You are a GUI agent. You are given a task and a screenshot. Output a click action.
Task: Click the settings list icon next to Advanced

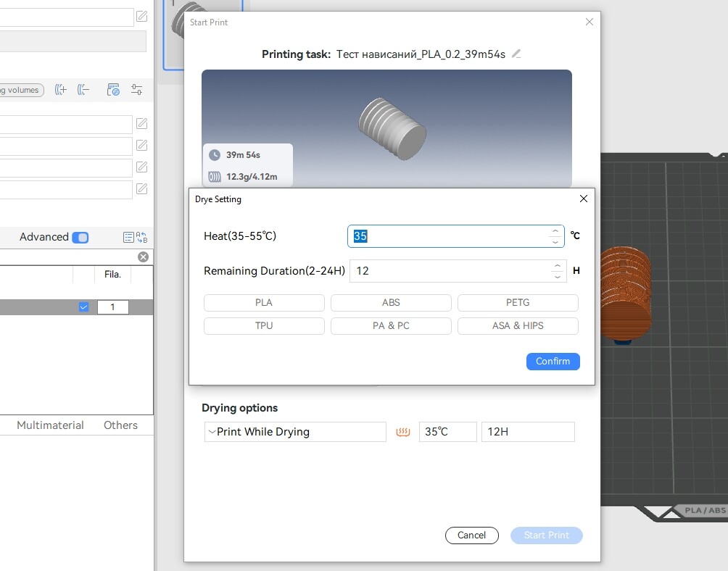[x=128, y=237]
